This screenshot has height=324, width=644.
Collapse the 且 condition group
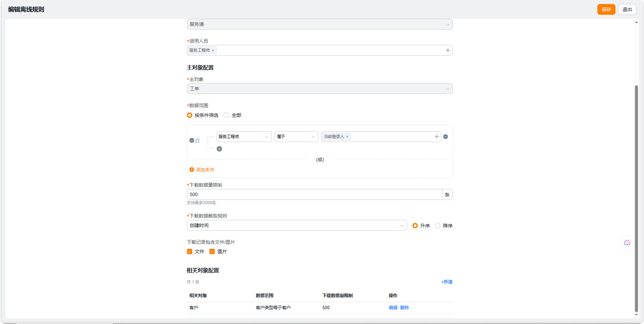pos(192,140)
